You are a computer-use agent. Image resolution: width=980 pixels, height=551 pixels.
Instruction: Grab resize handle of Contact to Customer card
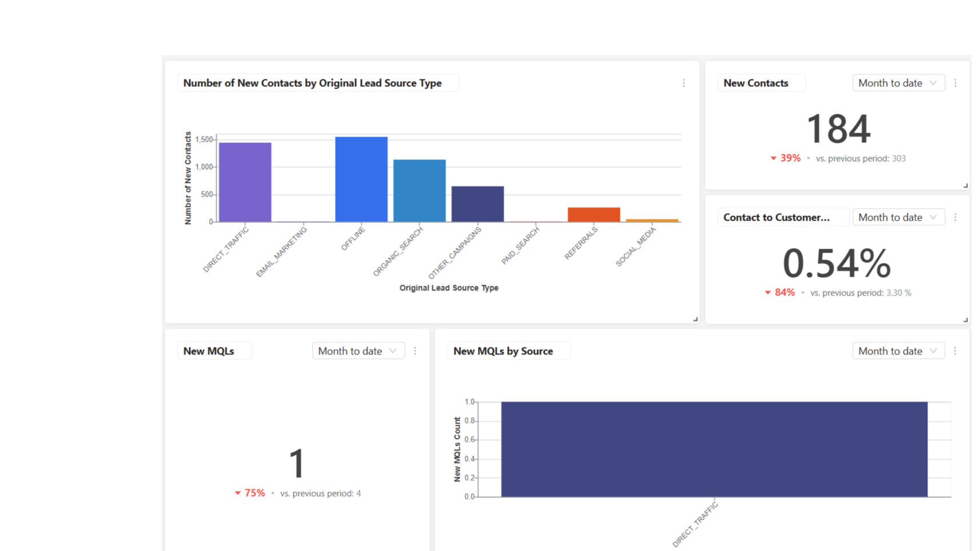pos(965,320)
